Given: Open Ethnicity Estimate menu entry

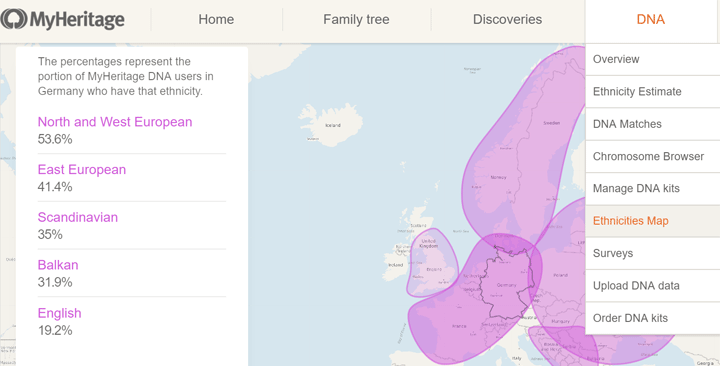Looking at the screenshot, I should tap(652, 91).
